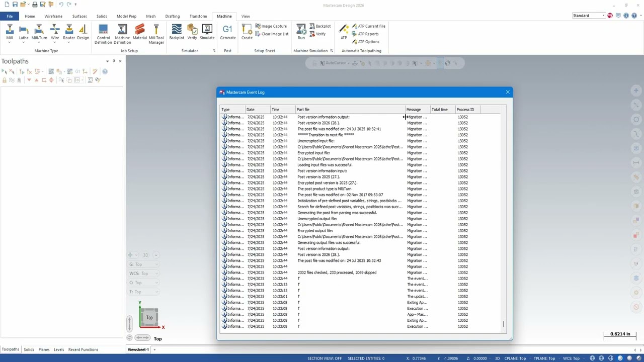Click the Toolpaths manager help icon
This screenshot has height=362, width=644.
point(105,71)
